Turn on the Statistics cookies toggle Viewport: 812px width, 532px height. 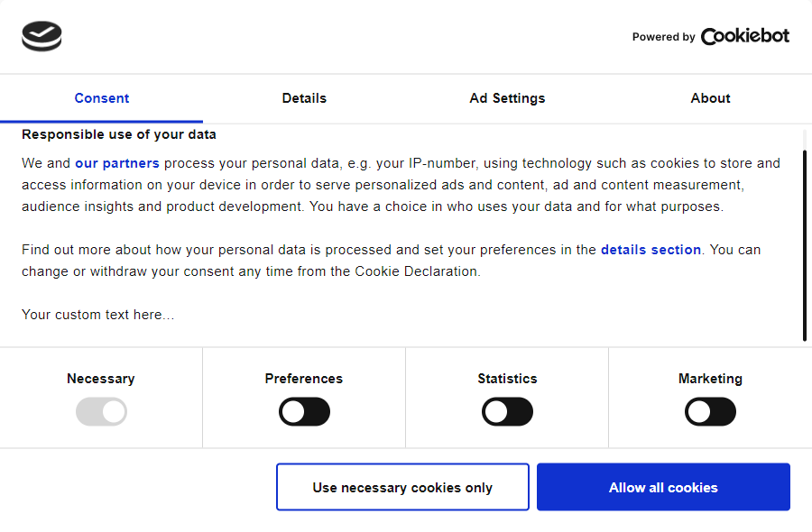507,412
